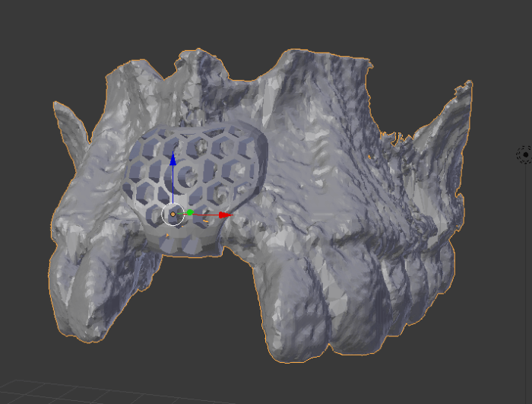Click the orange object origin dot
The width and height of the screenshot is (532, 404).
tap(173, 215)
